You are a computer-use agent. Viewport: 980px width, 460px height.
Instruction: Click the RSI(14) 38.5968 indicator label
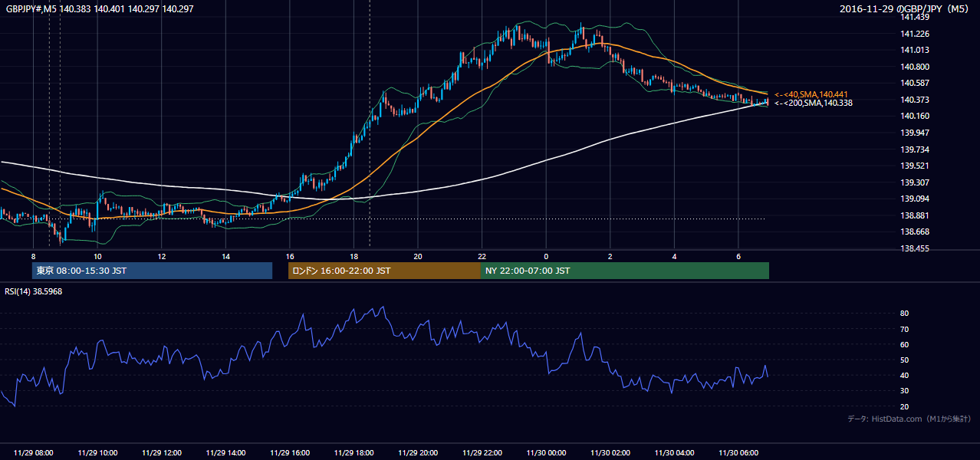click(34, 291)
